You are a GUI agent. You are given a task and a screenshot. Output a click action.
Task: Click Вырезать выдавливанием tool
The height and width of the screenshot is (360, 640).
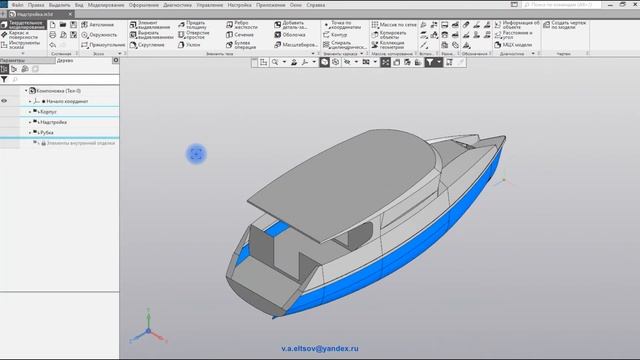[x=151, y=35]
